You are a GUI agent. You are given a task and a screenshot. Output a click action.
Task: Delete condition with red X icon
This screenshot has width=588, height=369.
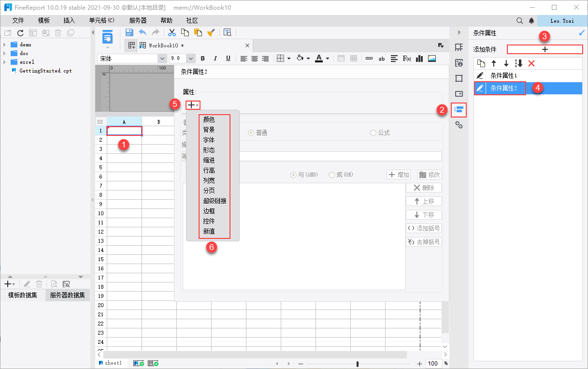point(531,63)
